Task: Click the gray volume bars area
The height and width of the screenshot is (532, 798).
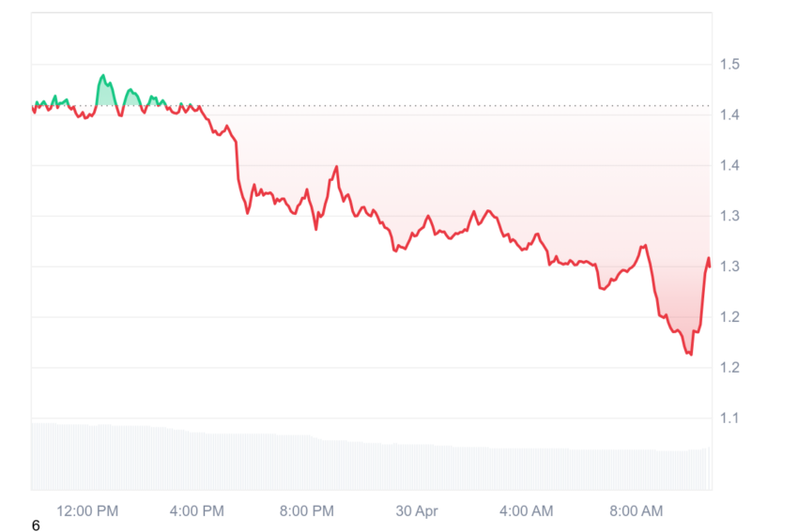Action: pos(371,458)
